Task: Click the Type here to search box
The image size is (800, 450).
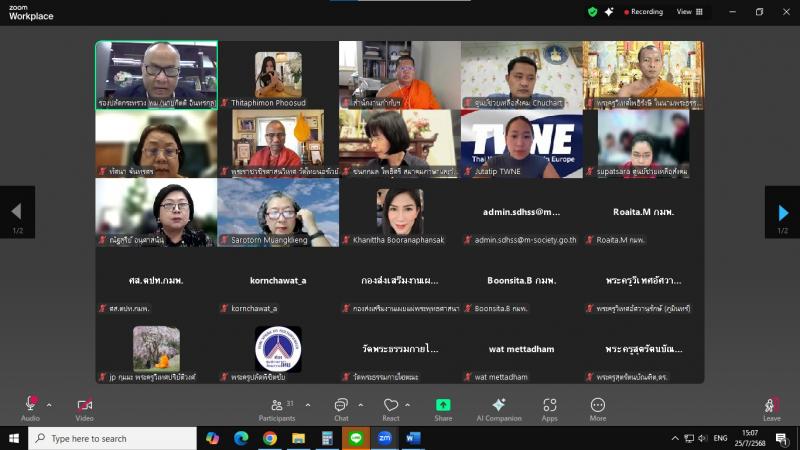Action: point(112,438)
